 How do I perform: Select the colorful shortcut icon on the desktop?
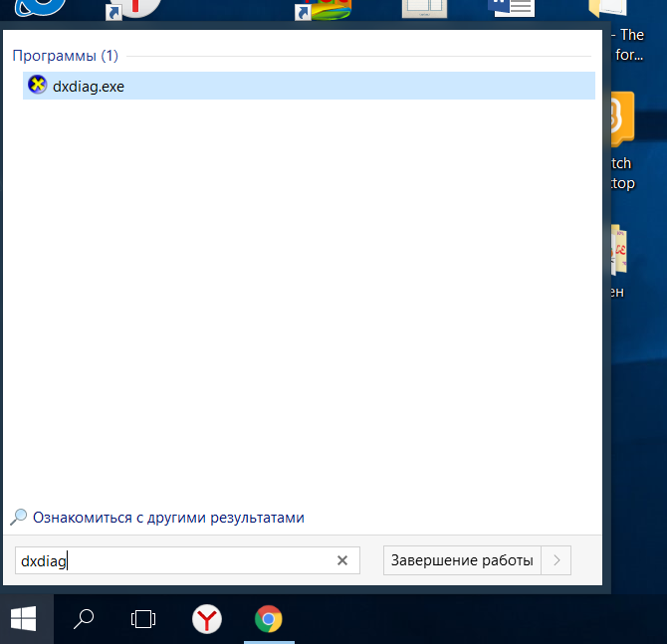pyautogui.click(x=325, y=9)
